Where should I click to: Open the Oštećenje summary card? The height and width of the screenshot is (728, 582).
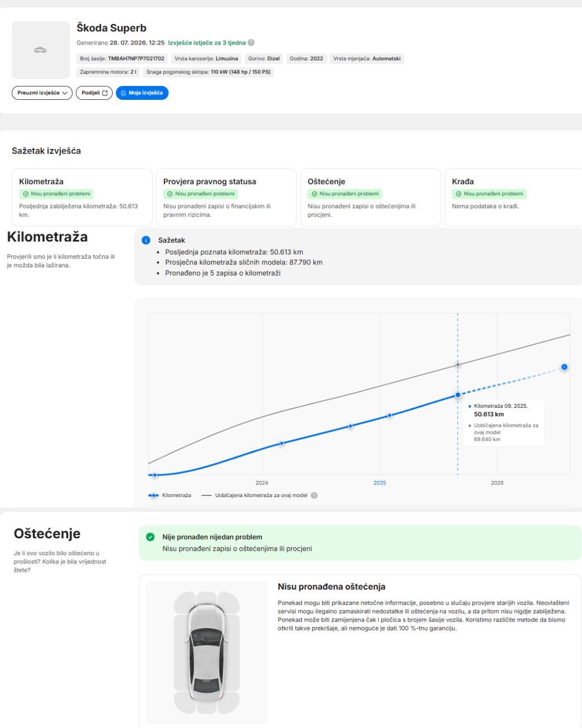[x=370, y=197]
